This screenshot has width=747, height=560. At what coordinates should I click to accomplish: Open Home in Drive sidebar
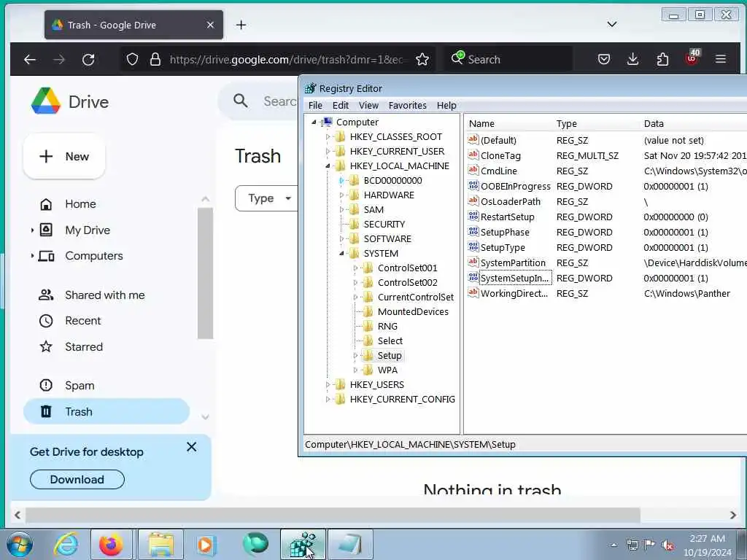(x=80, y=204)
